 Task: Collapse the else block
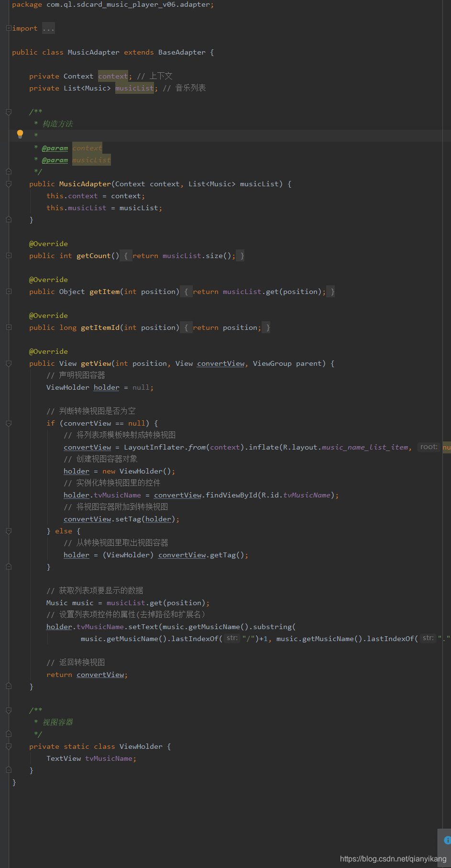coord(9,531)
